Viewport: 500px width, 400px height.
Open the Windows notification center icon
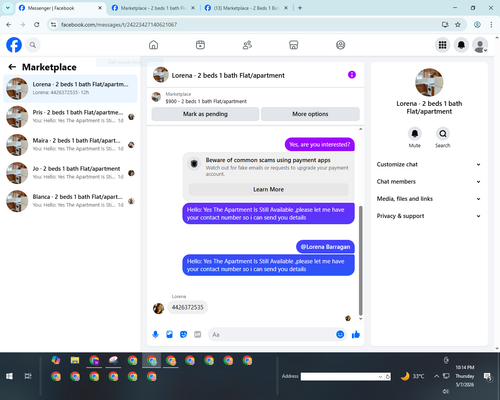488,376
